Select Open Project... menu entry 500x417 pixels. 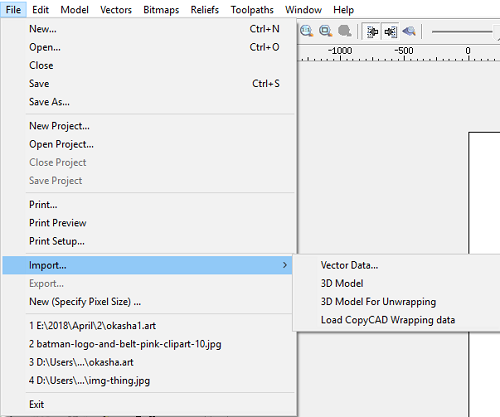click(148, 144)
